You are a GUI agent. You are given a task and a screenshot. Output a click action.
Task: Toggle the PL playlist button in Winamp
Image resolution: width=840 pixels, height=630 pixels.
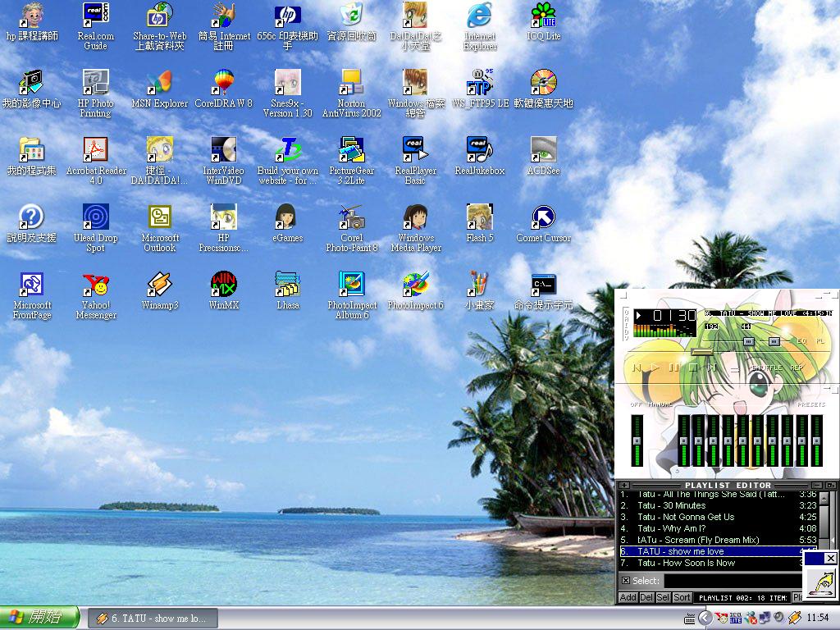pos(819,340)
